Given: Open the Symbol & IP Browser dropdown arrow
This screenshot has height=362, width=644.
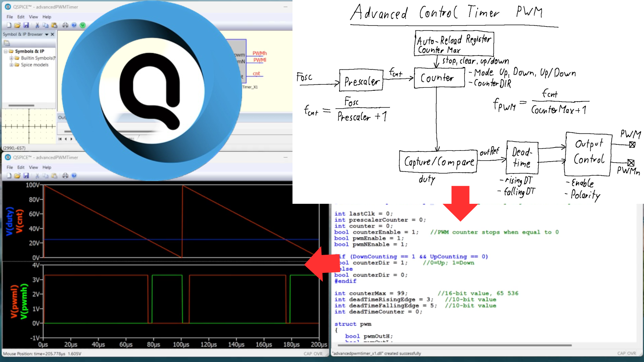Looking at the screenshot, I should [47, 34].
